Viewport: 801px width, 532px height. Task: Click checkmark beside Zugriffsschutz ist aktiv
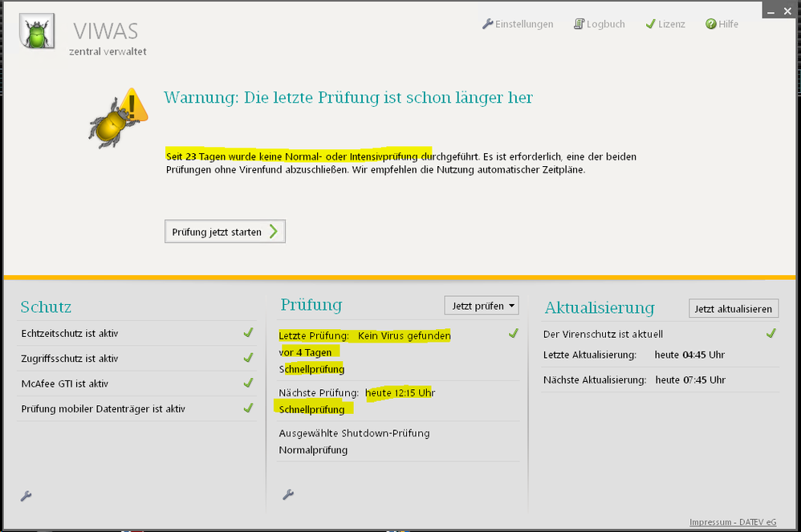click(x=248, y=358)
